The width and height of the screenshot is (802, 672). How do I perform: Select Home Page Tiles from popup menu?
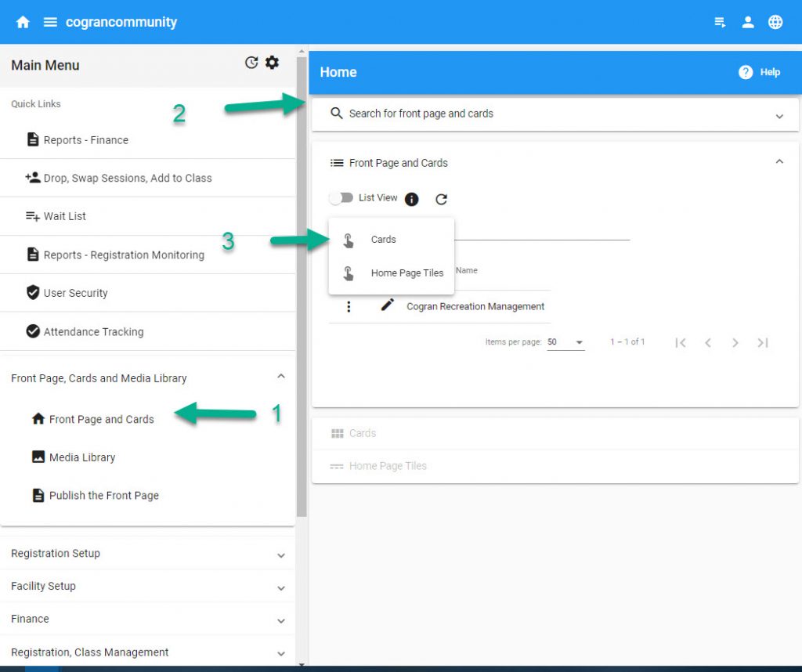pos(406,273)
